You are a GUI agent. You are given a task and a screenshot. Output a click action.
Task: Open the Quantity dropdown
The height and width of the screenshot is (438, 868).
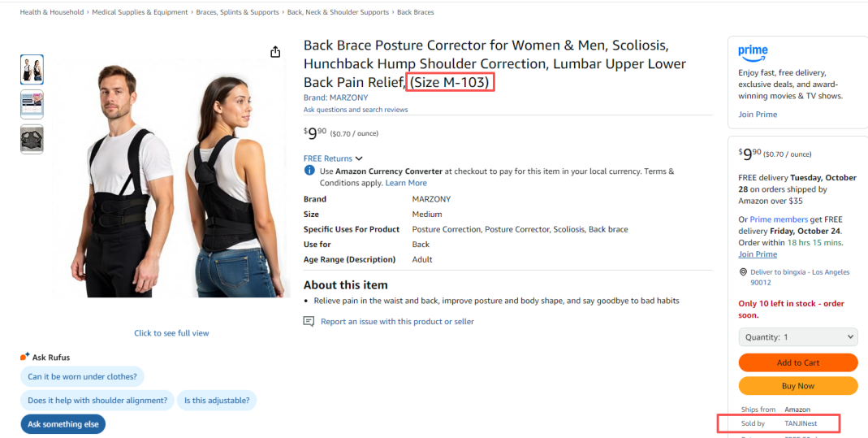click(797, 336)
